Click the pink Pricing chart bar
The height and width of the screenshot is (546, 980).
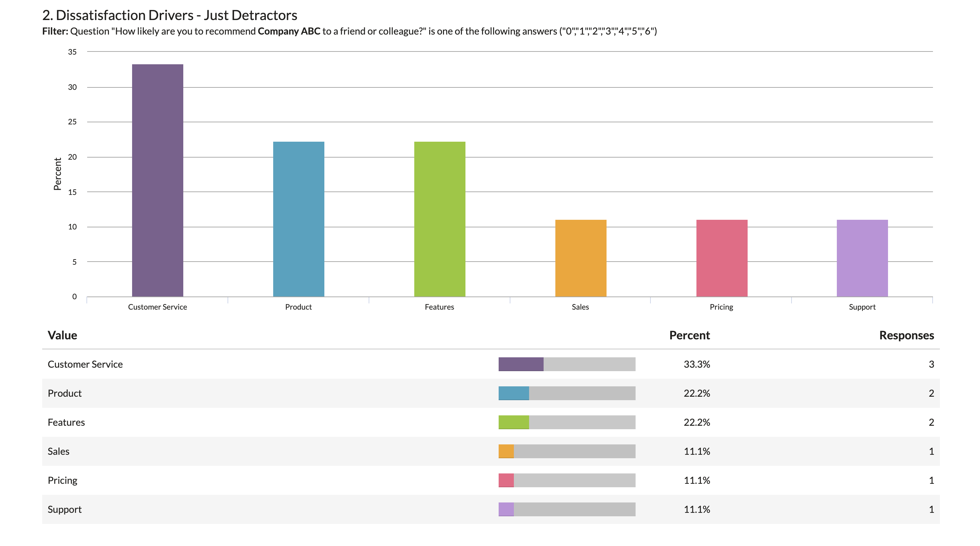point(722,258)
